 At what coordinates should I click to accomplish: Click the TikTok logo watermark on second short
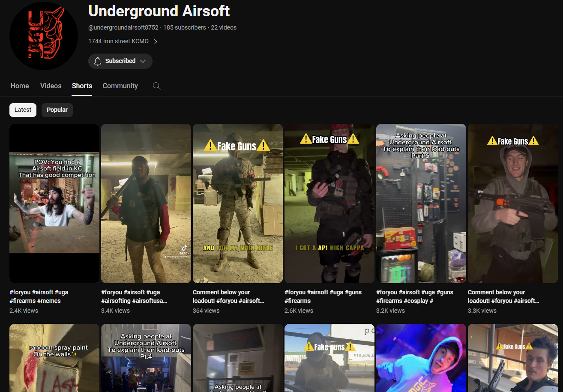[x=184, y=248]
